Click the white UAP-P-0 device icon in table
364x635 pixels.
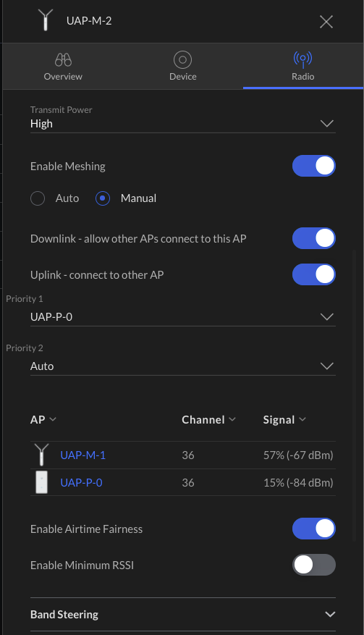pyautogui.click(x=41, y=482)
